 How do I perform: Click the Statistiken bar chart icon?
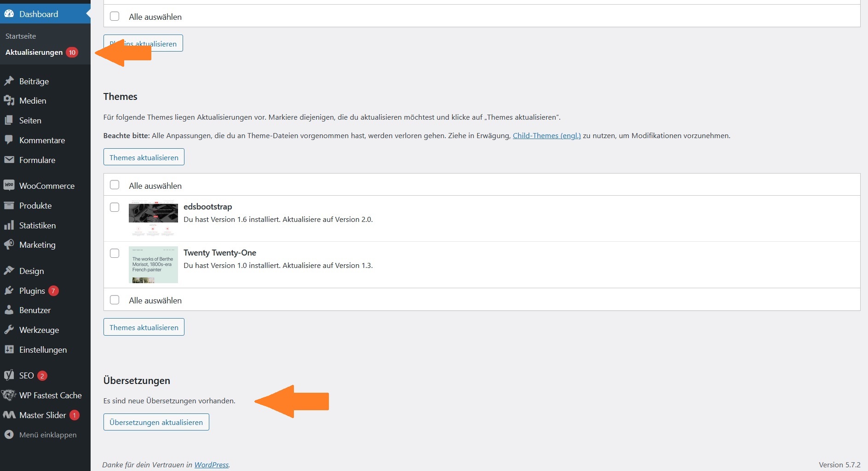click(9, 225)
